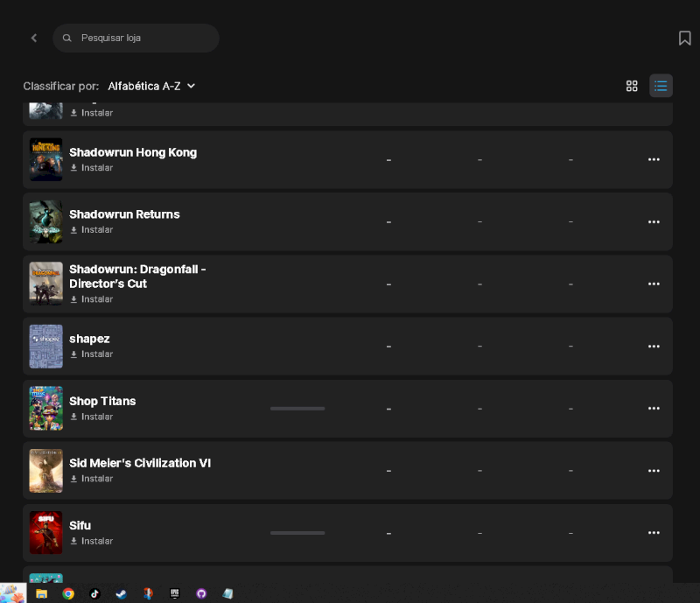Open more options for Sifu

(x=654, y=533)
